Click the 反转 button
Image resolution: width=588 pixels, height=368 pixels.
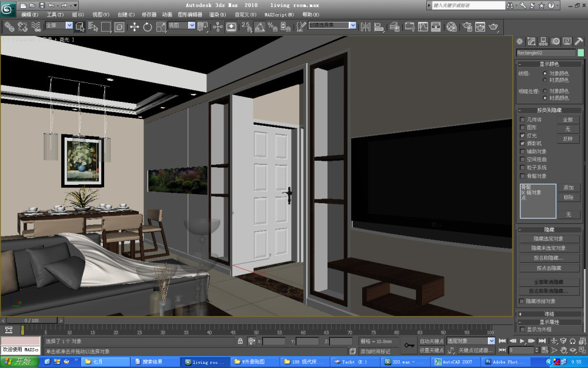click(x=568, y=138)
